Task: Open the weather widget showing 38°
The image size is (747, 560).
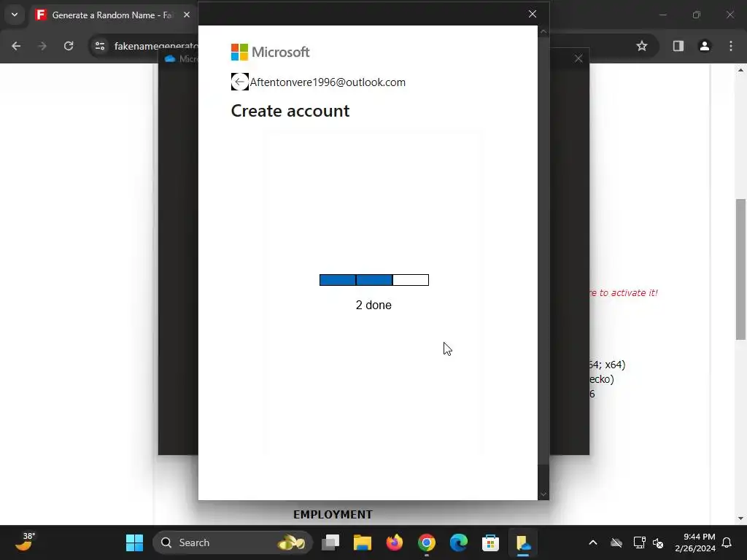Action: click(x=25, y=542)
